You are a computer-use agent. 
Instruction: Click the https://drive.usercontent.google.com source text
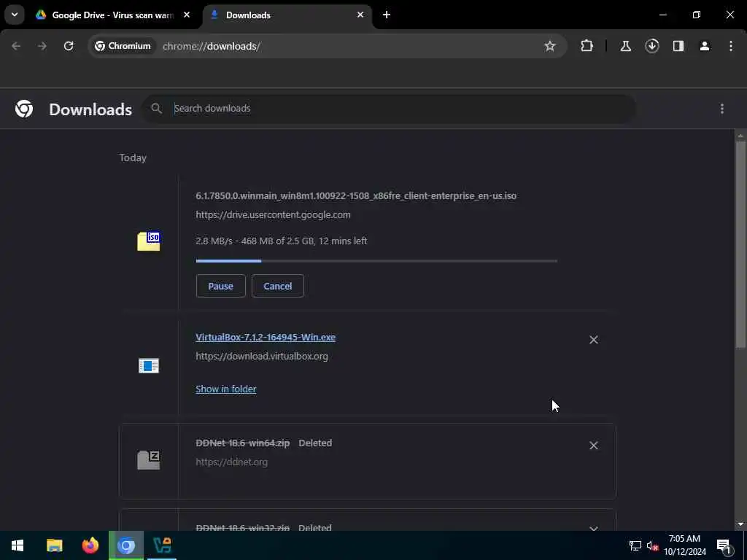pos(273,215)
